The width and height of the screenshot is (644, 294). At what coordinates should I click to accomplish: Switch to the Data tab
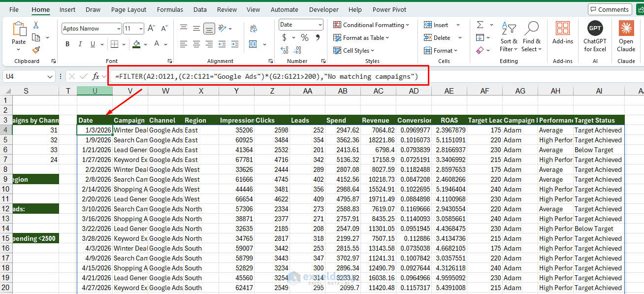pos(200,9)
